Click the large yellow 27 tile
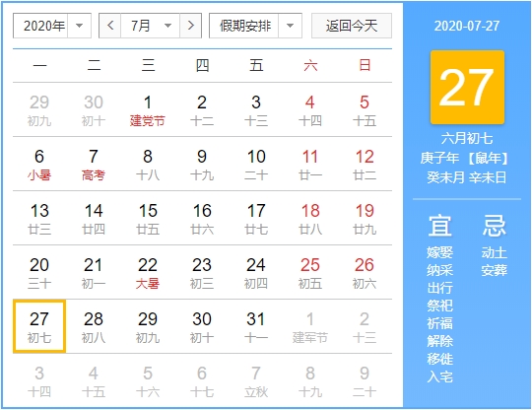 (x=467, y=88)
